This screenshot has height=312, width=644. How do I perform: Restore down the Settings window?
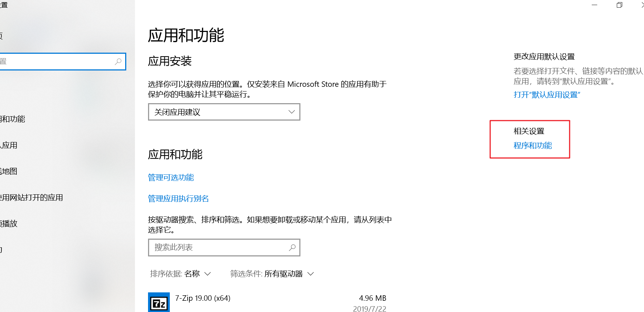tap(619, 5)
